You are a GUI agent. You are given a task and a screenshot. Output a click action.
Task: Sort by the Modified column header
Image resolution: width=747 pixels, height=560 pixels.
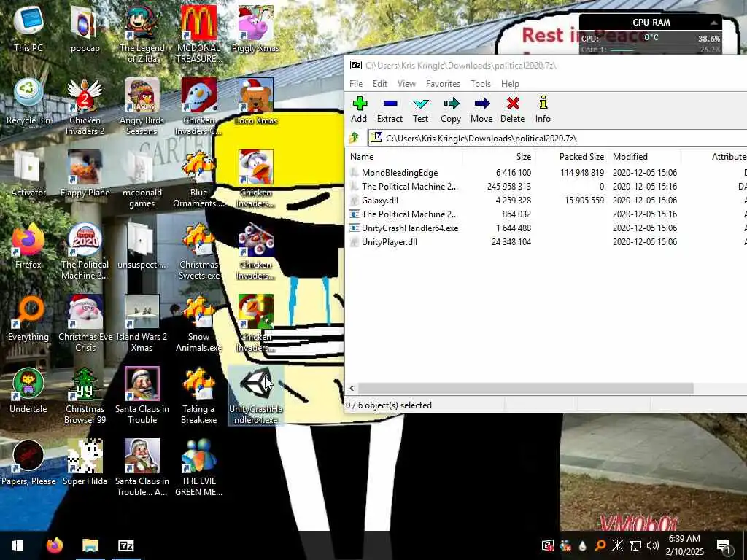(x=645, y=157)
